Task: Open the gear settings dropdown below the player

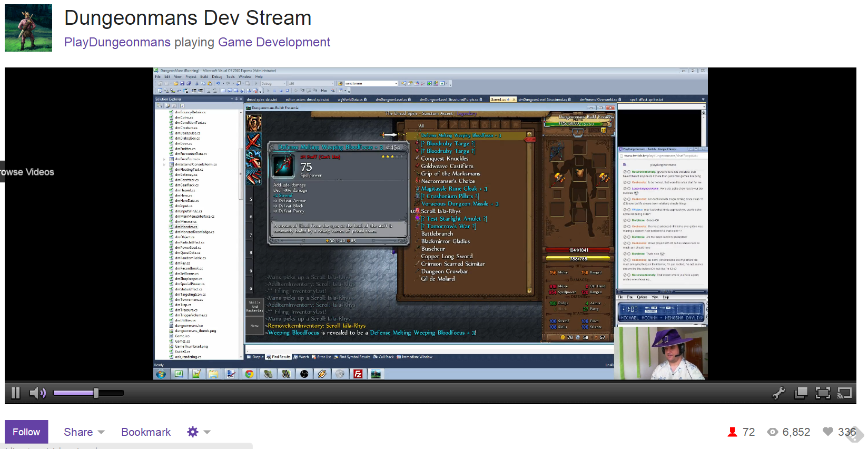Action: tap(199, 432)
